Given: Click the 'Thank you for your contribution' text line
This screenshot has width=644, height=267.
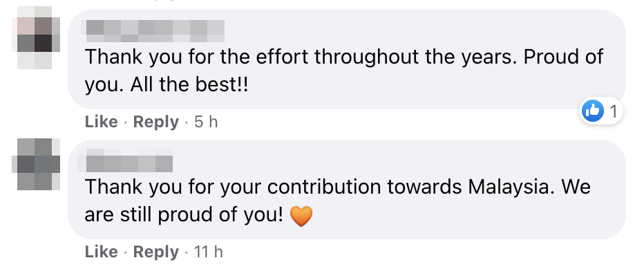Looking at the screenshot, I should coord(337,187).
